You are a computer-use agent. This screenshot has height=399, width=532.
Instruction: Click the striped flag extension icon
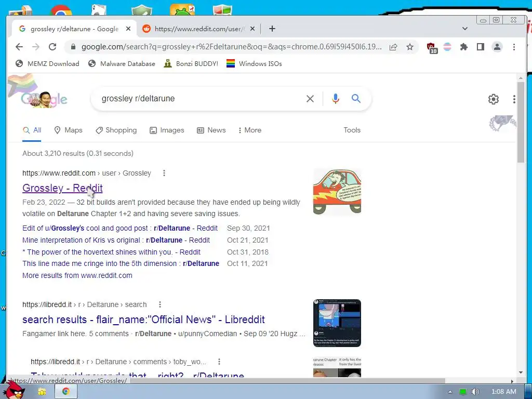[447, 47]
